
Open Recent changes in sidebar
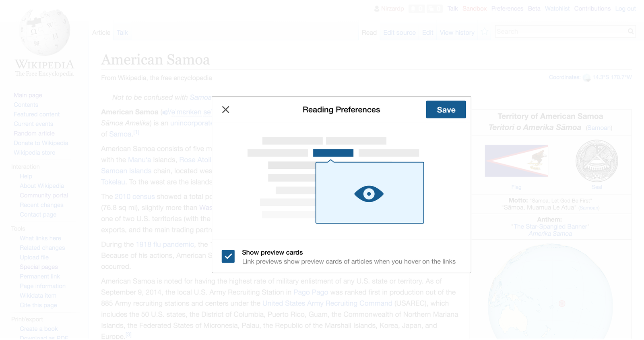pyautogui.click(x=41, y=205)
